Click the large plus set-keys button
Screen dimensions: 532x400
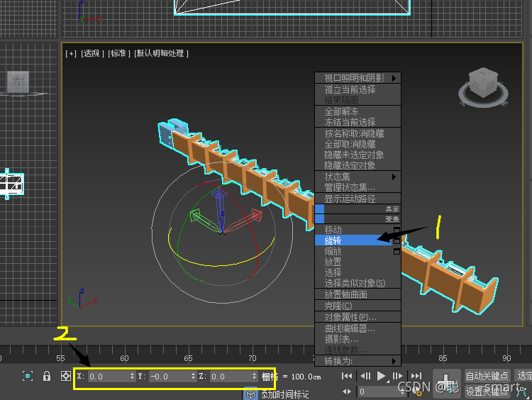(x=446, y=382)
